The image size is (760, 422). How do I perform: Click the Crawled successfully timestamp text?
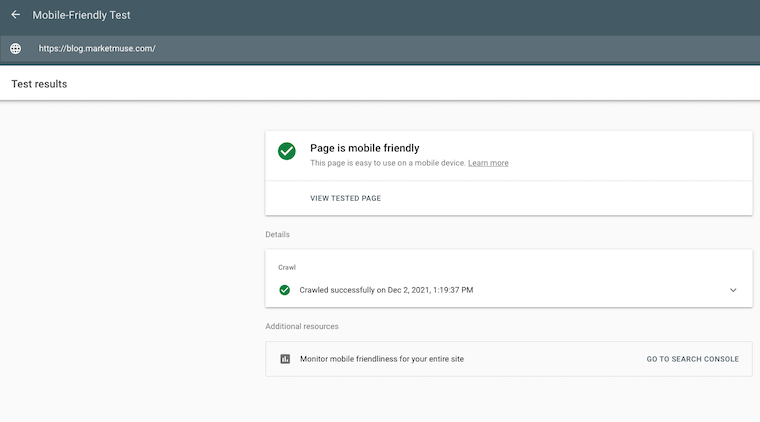click(x=386, y=290)
